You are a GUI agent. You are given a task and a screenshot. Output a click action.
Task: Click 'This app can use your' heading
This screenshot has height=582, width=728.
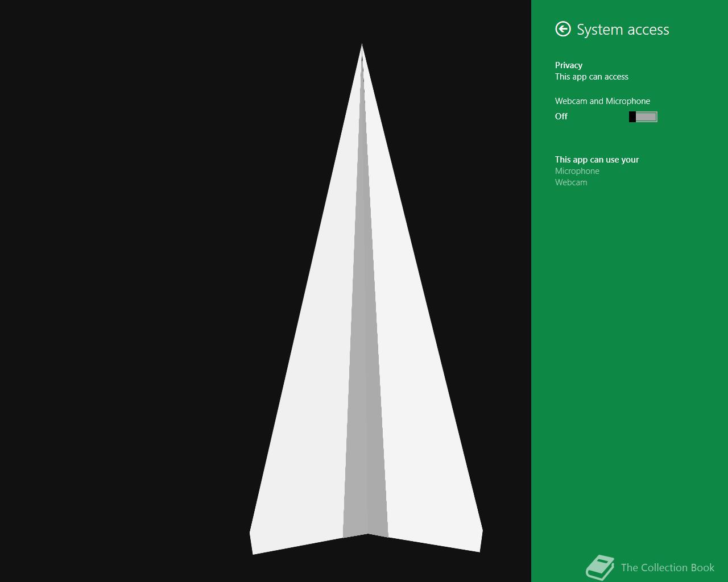(597, 160)
